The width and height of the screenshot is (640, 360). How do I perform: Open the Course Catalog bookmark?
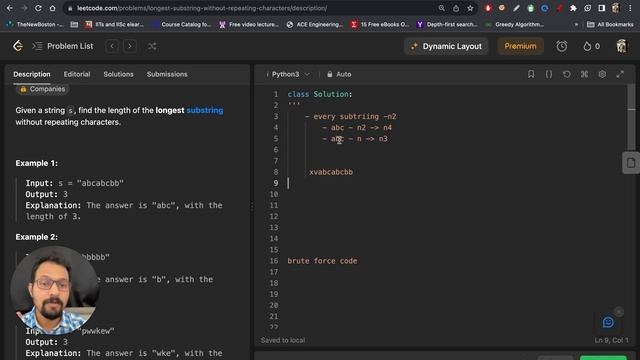[x=181, y=24]
